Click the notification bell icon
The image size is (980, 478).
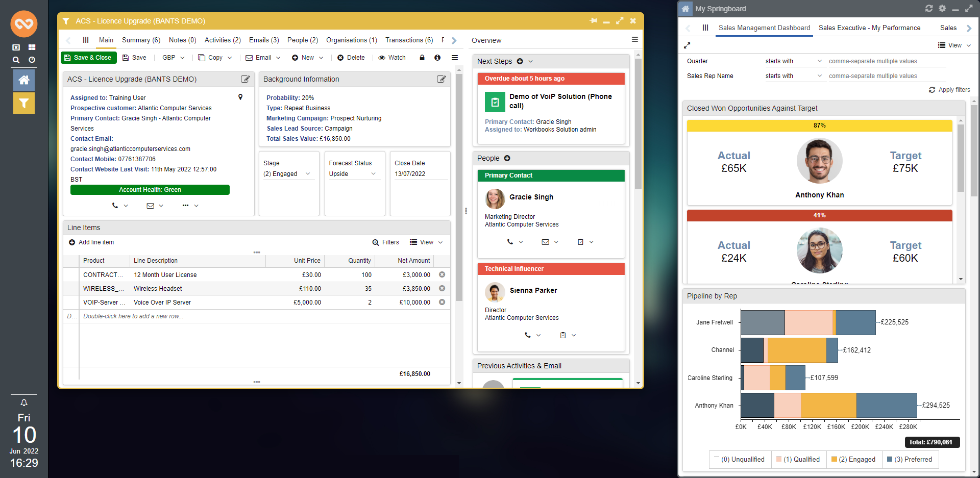pyautogui.click(x=23, y=402)
